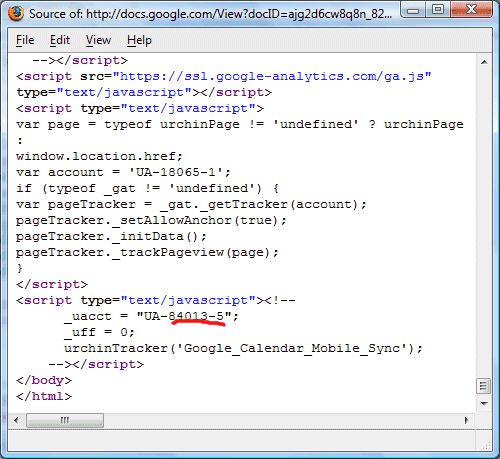Image resolution: width=500 pixels, height=459 pixels.
Task: Click the closing </html> tag
Action: click(x=44, y=396)
